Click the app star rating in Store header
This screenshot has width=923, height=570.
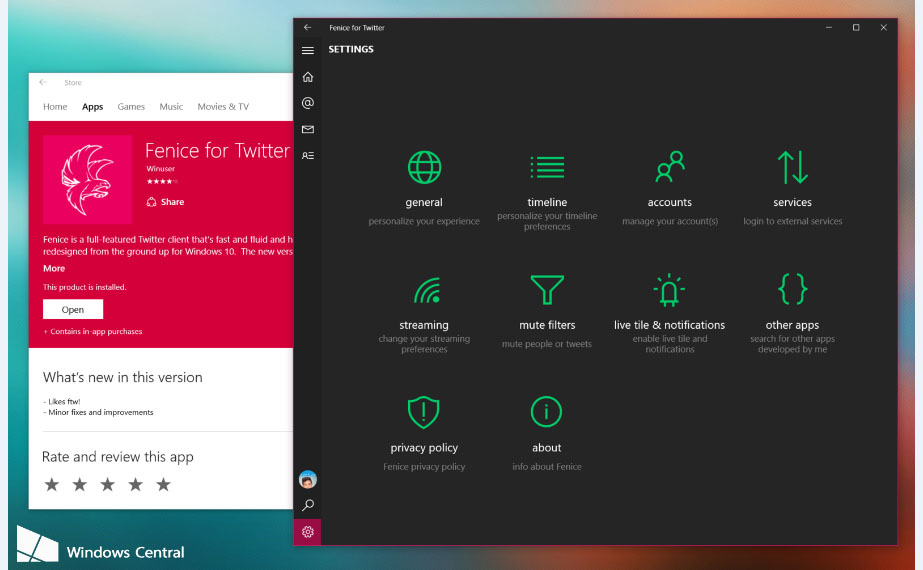(162, 181)
